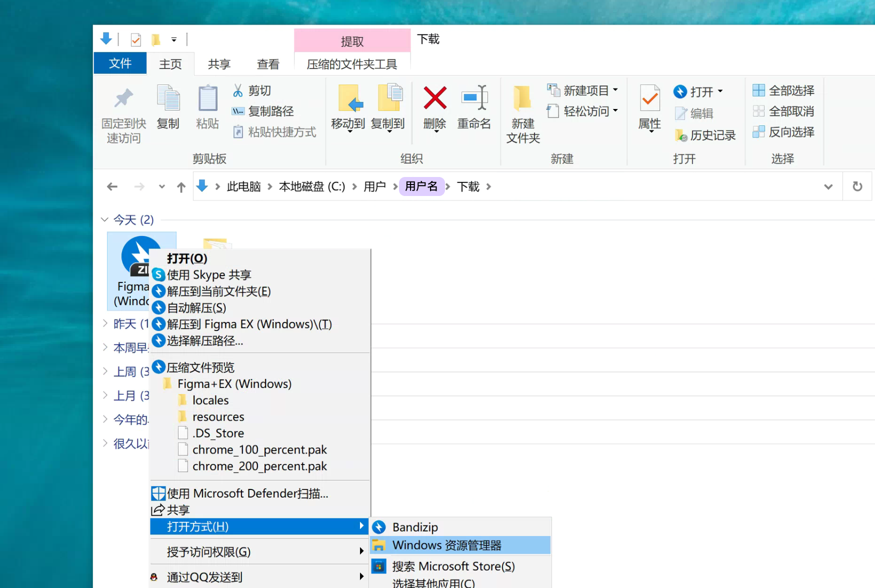Switch to the 查看 (View) ribbon tab
This screenshot has height=588, width=875.
(268, 64)
